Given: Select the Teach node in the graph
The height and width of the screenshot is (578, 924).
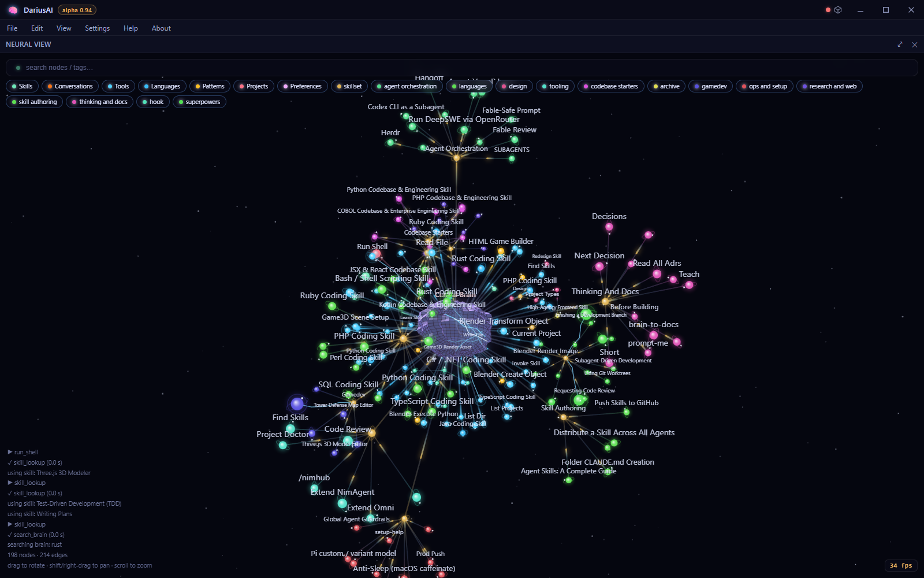Looking at the screenshot, I should [689, 284].
